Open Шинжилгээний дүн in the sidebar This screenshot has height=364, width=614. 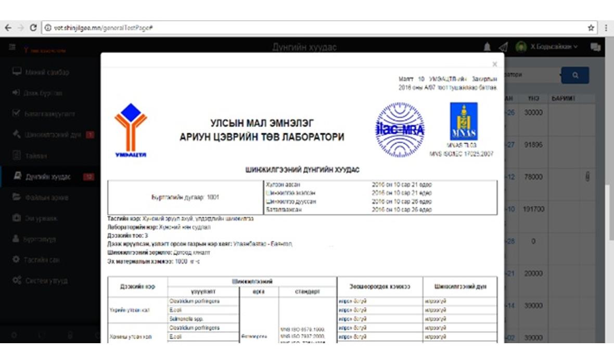click(x=47, y=135)
